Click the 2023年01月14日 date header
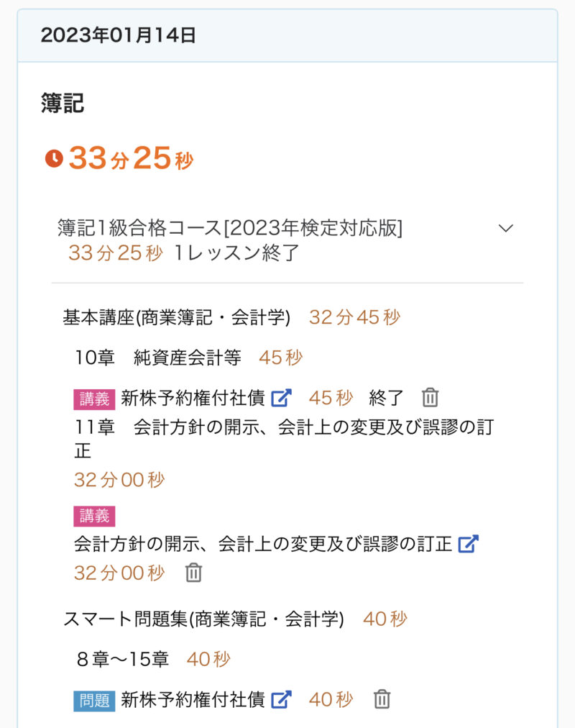The image size is (575, 728). (119, 35)
